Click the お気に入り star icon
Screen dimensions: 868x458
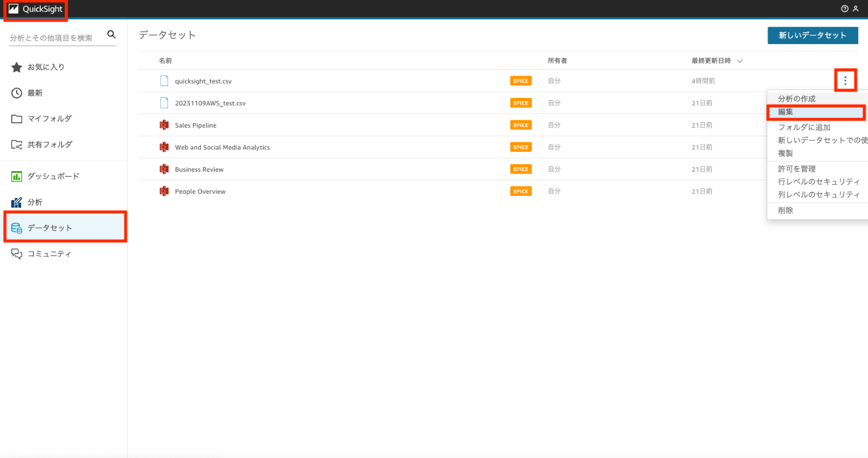[17, 67]
